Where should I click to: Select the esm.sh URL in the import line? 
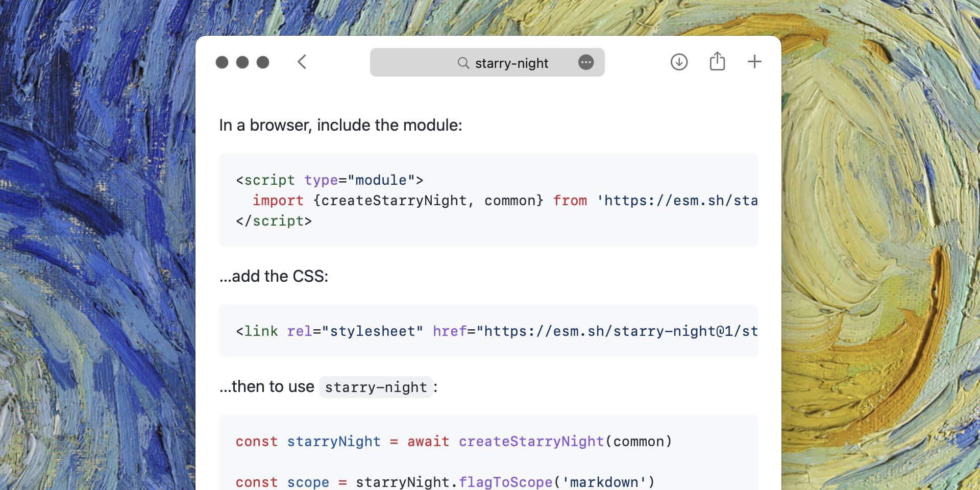(677, 201)
